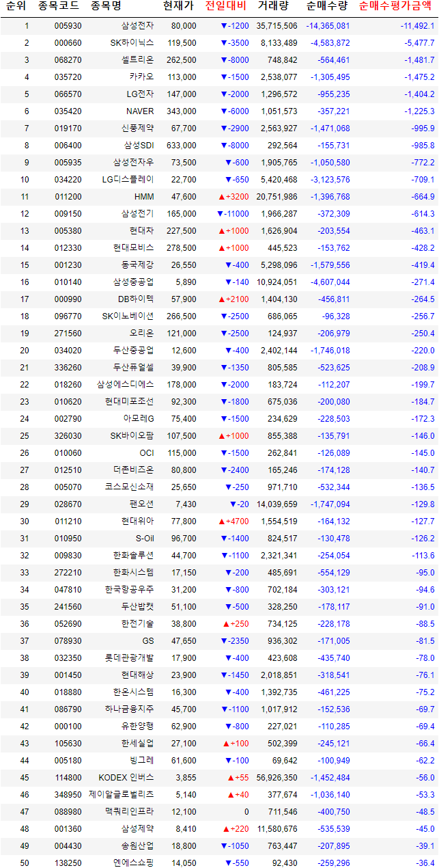The height and width of the screenshot is (868, 439).
Task: Select stock name 삼성에스디에스
Action: [126, 385]
